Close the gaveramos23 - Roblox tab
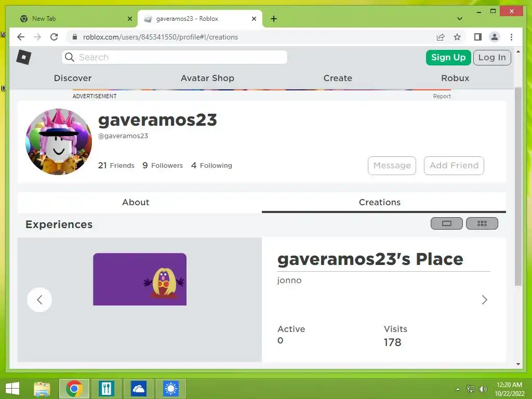This screenshot has height=399, width=532. [x=254, y=19]
